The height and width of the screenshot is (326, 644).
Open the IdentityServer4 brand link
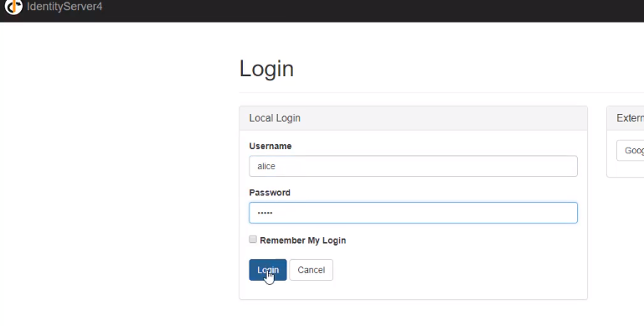pos(64,7)
